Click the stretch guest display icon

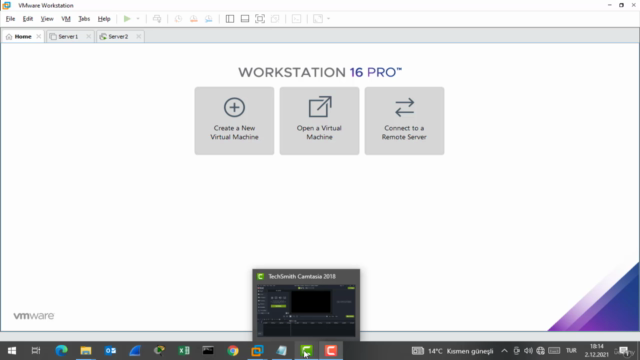click(318, 19)
